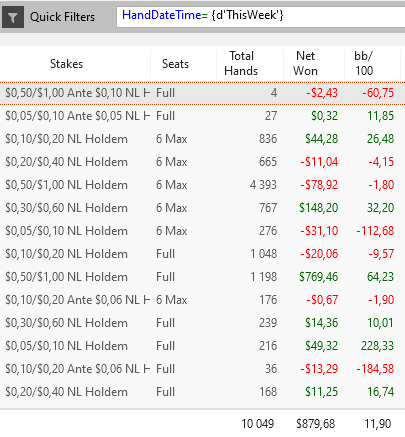Sort by the Seats column header
The image size is (405, 437).
tap(175, 64)
